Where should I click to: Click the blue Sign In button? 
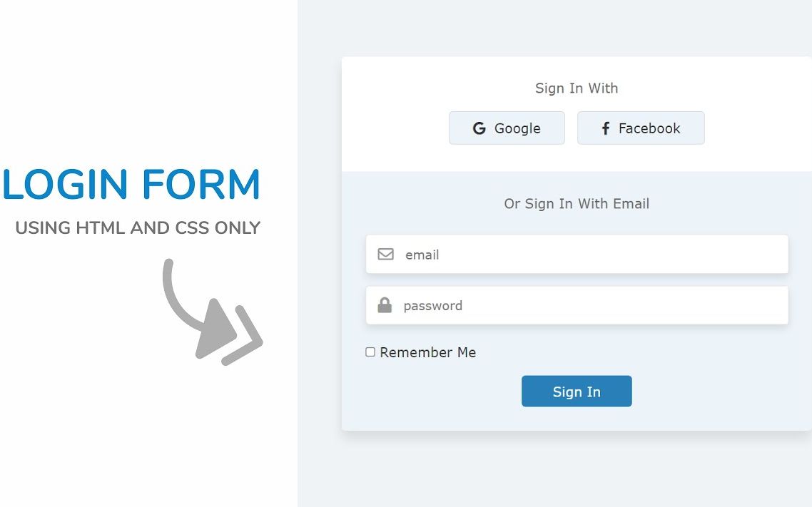(577, 391)
